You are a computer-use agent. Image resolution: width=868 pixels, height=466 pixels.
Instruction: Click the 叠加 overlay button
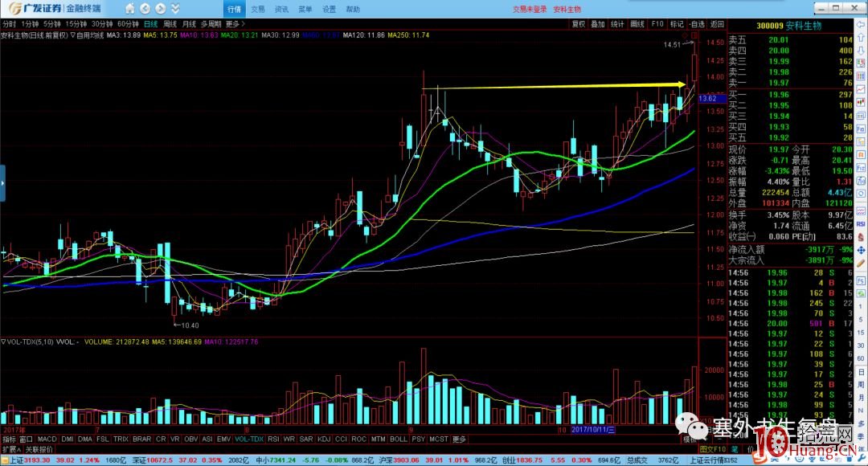pyautogui.click(x=598, y=24)
